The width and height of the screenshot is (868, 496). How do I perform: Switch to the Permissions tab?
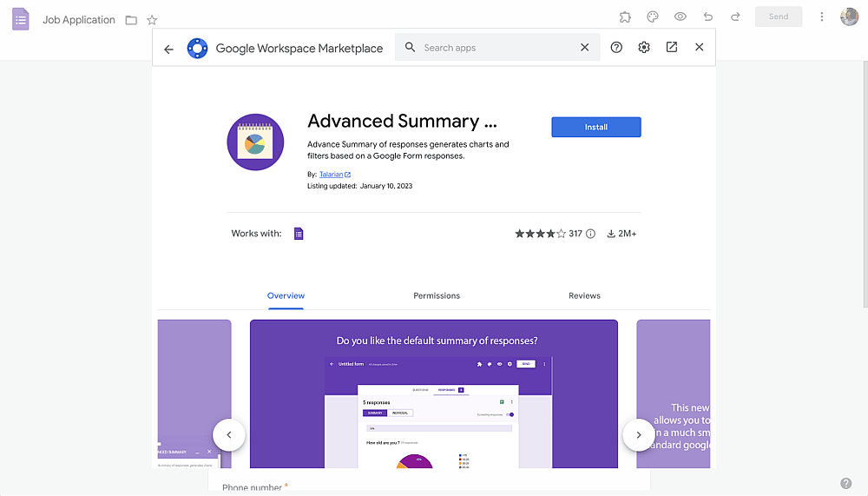pos(437,296)
